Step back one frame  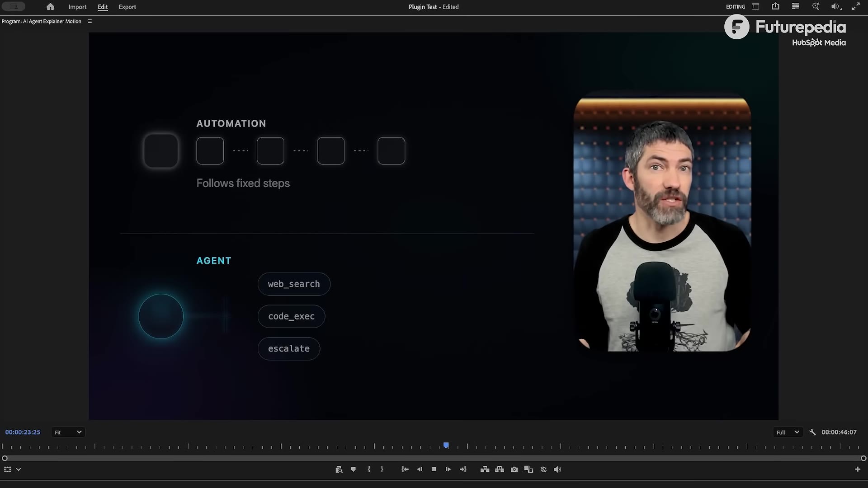click(420, 469)
